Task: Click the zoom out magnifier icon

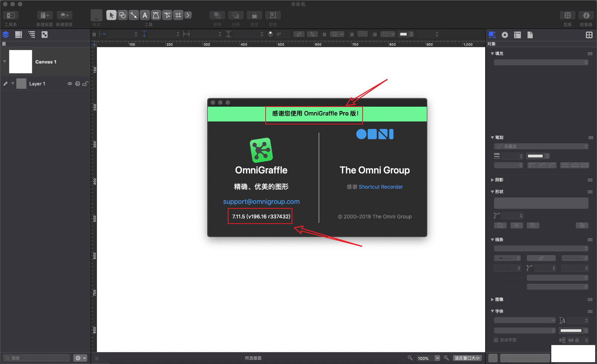Action: click(x=410, y=358)
